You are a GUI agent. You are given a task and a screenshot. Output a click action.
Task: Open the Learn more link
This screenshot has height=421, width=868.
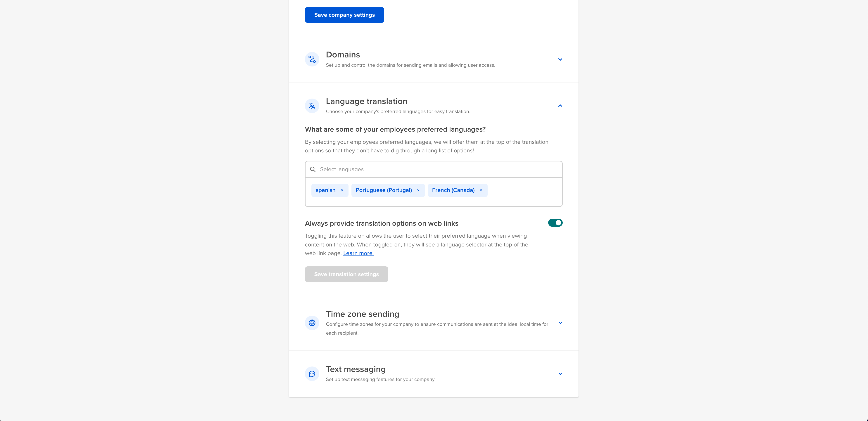coord(358,253)
